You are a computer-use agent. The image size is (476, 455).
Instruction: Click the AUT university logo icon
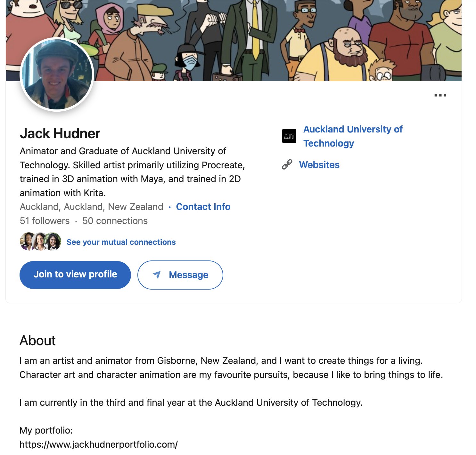(289, 136)
